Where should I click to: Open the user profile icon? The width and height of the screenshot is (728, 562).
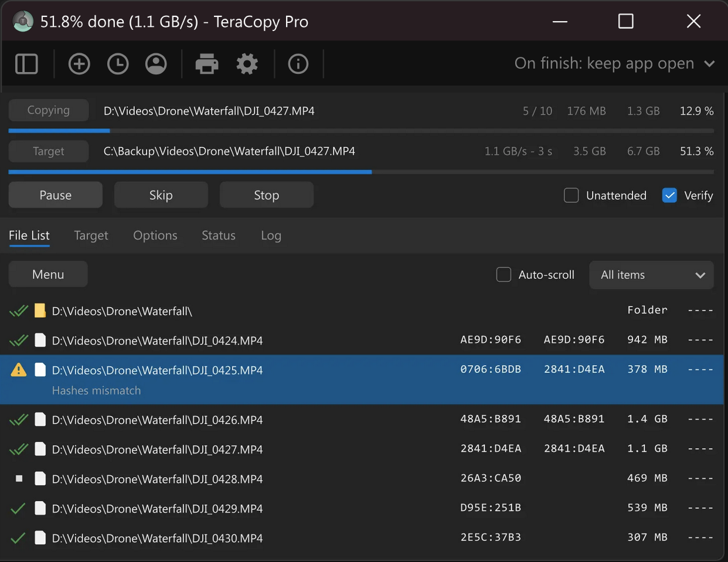(156, 64)
